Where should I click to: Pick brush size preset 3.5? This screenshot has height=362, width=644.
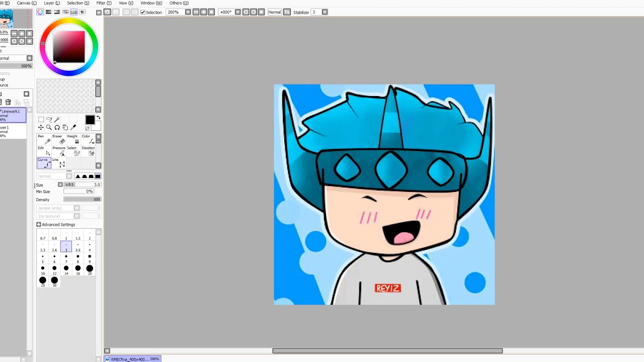(x=77, y=247)
